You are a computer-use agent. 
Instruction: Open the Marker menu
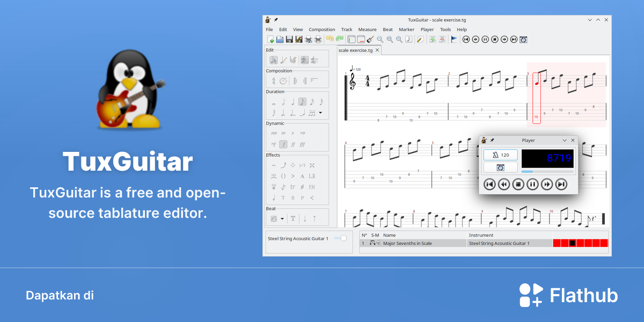406,30
